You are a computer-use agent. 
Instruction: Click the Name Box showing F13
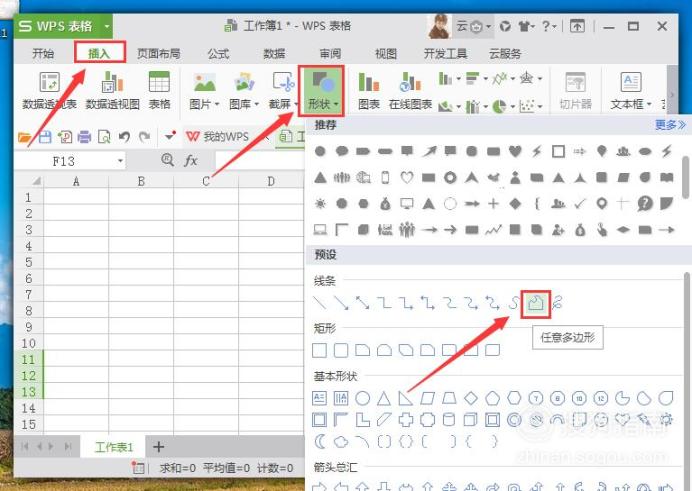pyautogui.click(x=64, y=161)
